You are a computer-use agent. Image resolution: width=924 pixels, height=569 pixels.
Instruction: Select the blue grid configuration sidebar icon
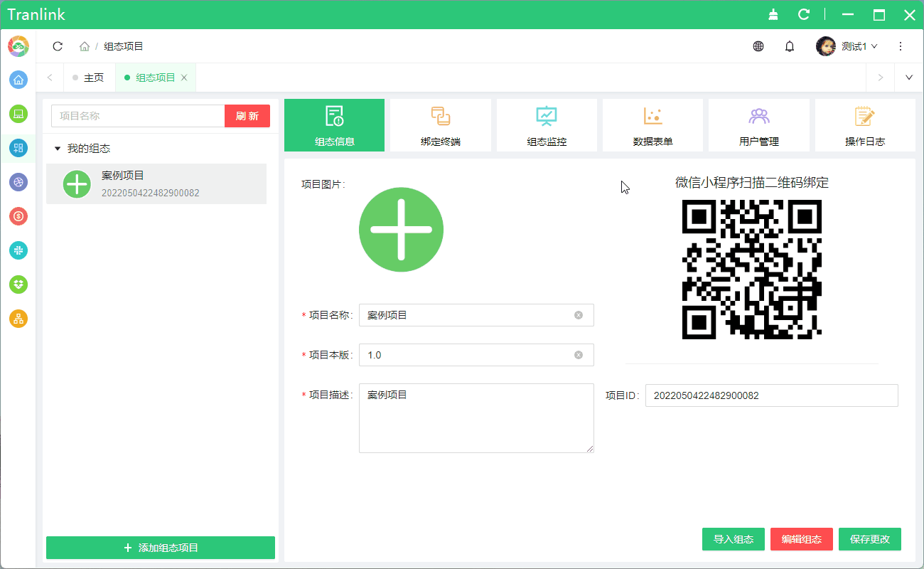(x=18, y=148)
